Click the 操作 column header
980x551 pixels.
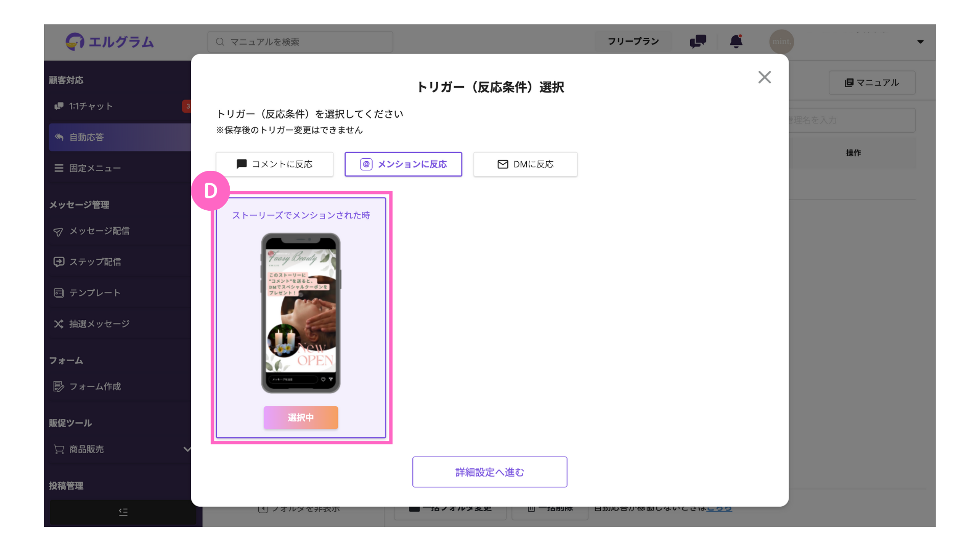(853, 153)
